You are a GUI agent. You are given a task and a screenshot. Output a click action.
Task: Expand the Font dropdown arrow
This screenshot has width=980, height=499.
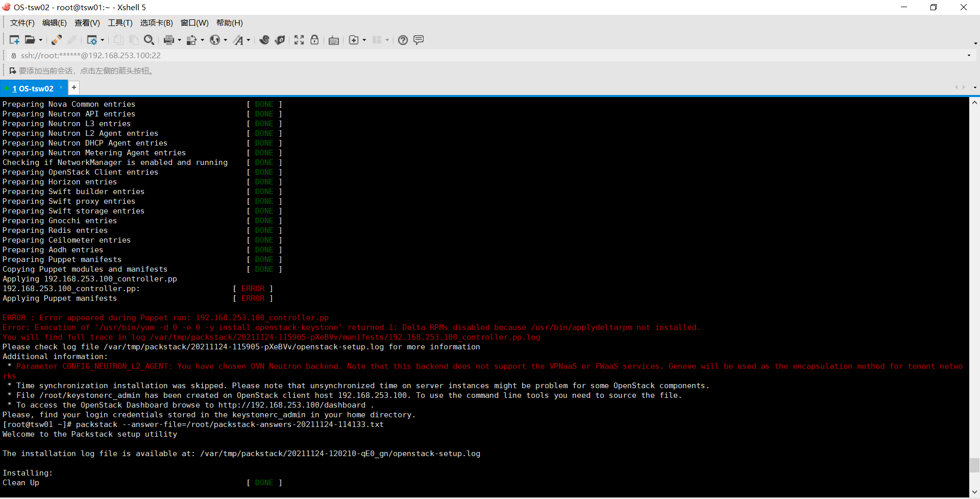click(x=249, y=40)
